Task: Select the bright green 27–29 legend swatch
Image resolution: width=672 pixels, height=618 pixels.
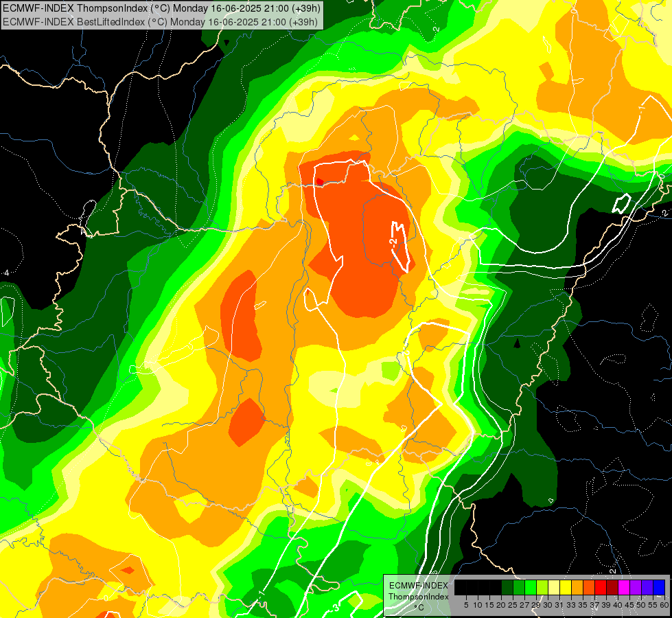Action: pyautogui.click(x=531, y=587)
